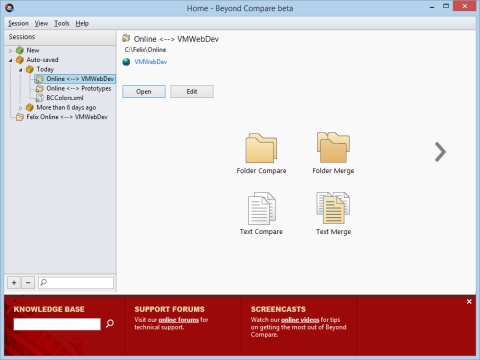
Task: Show more session types with right chevron
Action: (440, 152)
